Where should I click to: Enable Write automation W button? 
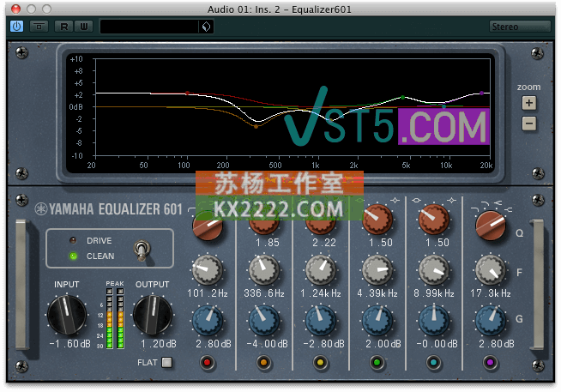point(84,27)
